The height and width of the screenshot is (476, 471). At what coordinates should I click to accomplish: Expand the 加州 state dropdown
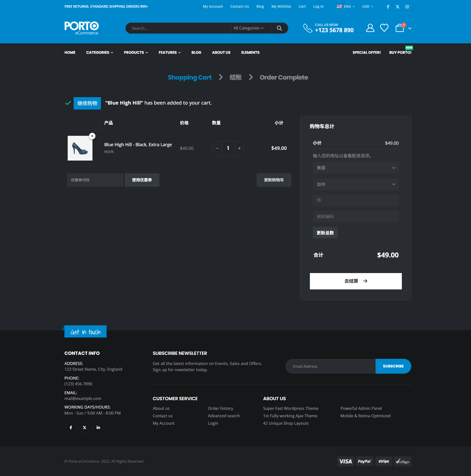tap(355, 184)
